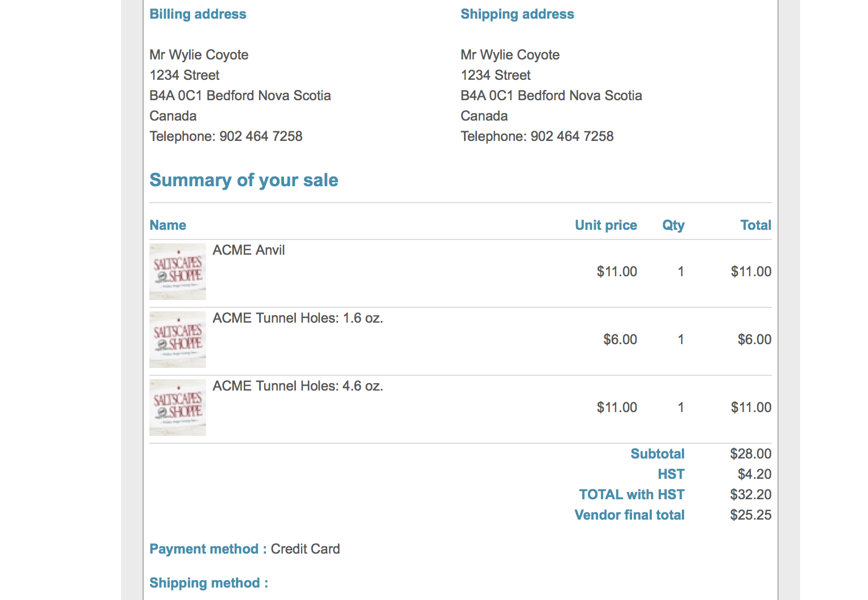Click the ACME Tunnel Holes: 4.6 oz. name
The image size is (868, 600).
[298, 386]
